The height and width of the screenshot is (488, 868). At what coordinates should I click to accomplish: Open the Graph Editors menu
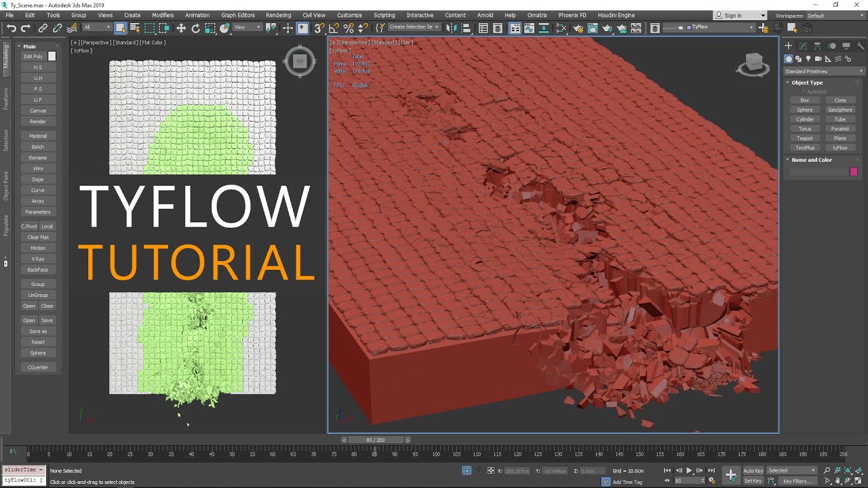pos(238,15)
